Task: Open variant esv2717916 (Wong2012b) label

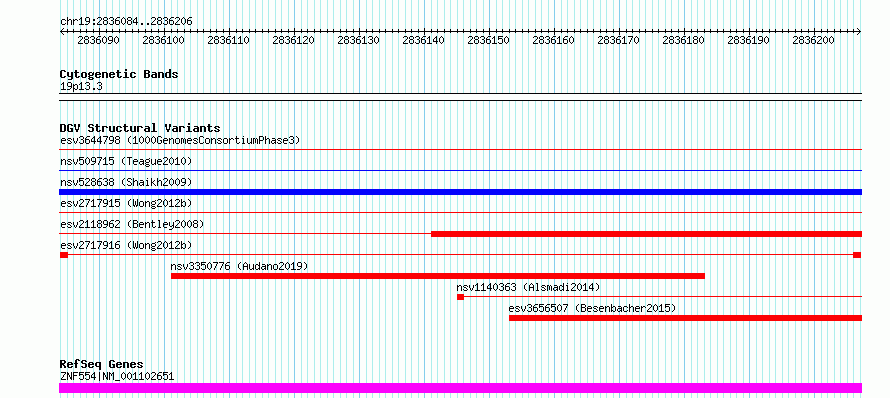Action: (126, 245)
